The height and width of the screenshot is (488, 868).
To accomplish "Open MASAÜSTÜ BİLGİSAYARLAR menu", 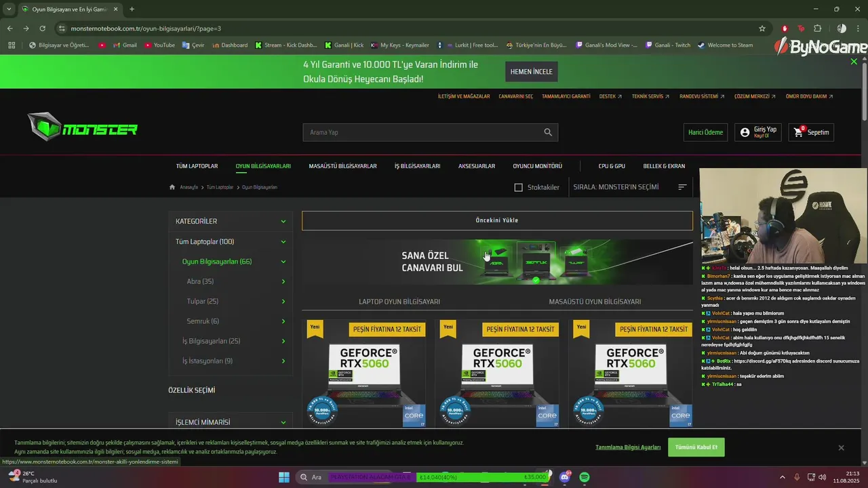I will pos(342,166).
